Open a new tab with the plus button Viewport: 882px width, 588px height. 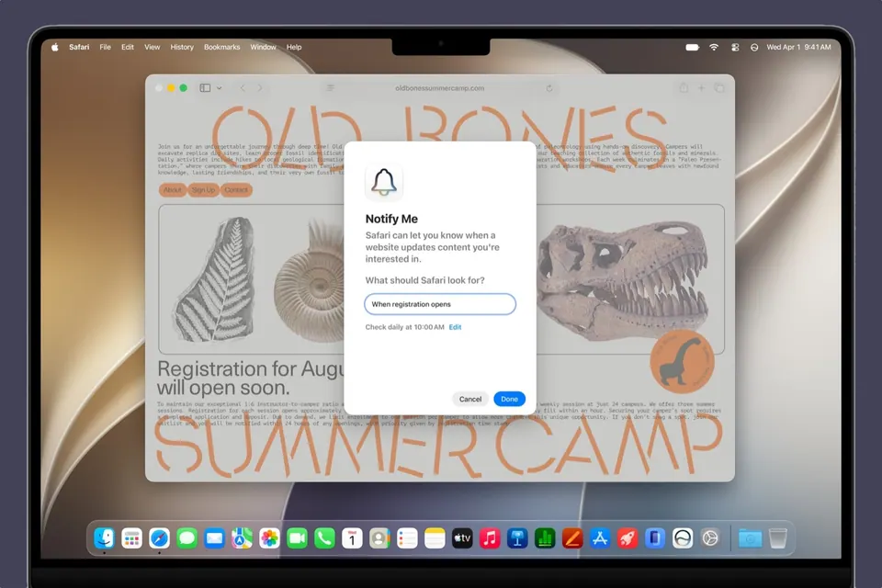point(701,88)
